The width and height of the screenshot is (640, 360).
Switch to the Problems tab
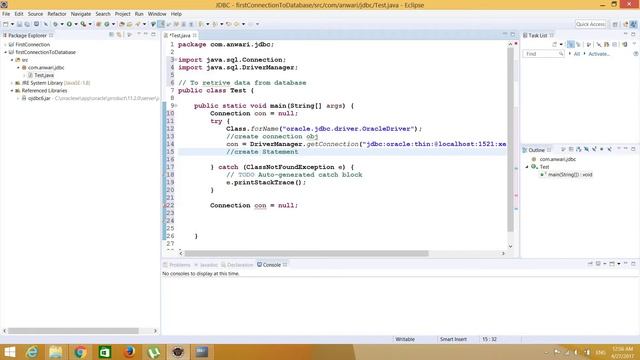(177, 265)
